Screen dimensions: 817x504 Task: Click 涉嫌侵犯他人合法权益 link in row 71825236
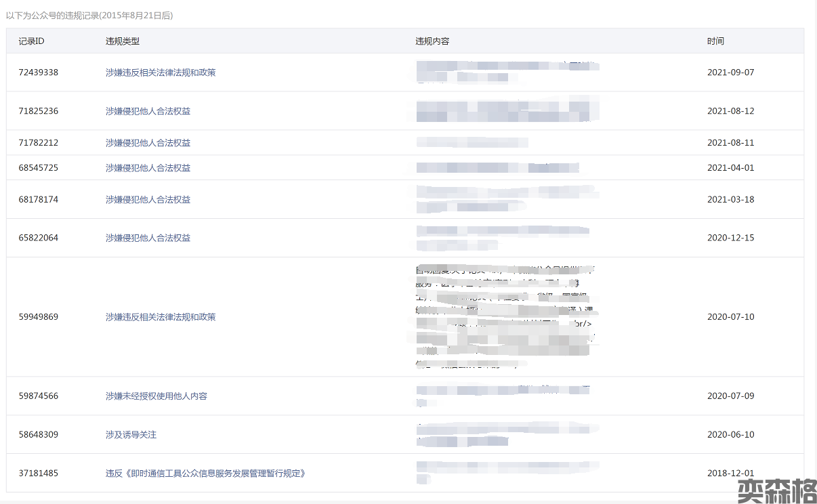pos(148,111)
